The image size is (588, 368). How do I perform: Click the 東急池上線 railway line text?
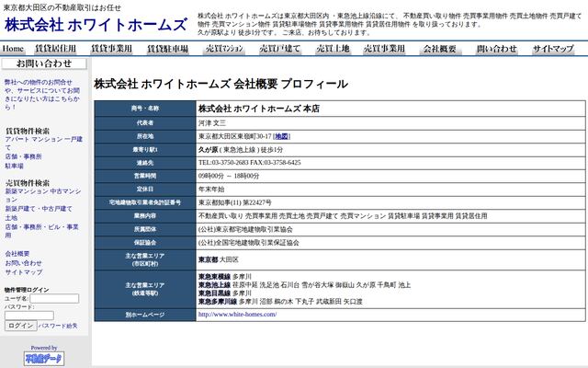(x=214, y=285)
